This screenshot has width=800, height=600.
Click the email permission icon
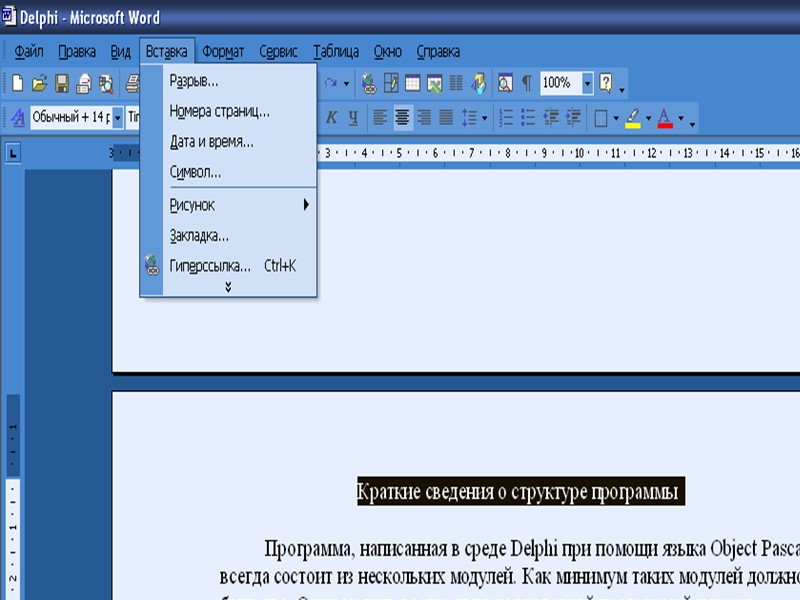pyautogui.click(x=84, y=83)
